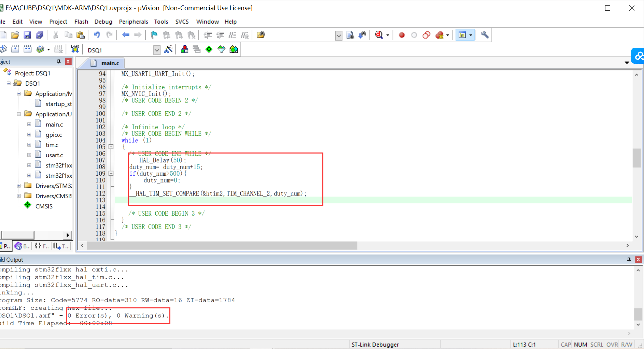Viewport: 644px width, 349px height.
Task: Indent the selected text
Action: pyautogui.click(x=208, y=35)
